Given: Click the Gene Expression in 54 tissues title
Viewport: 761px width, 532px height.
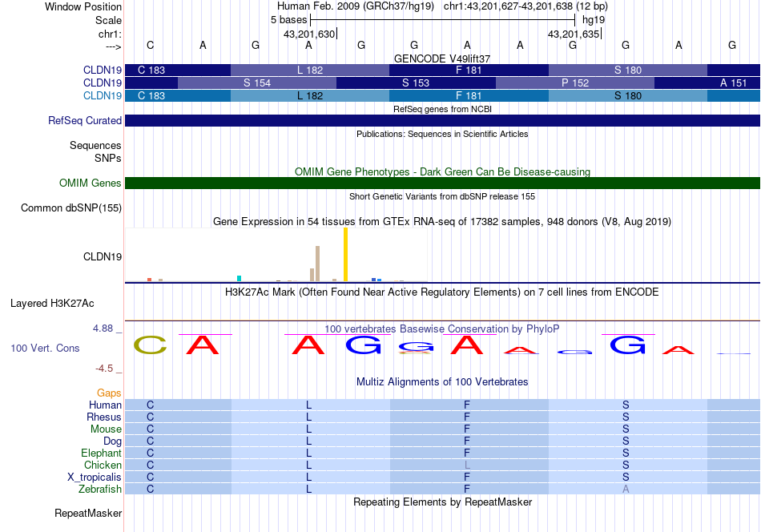Looking at the screenshot, I should tap(442, 222).
